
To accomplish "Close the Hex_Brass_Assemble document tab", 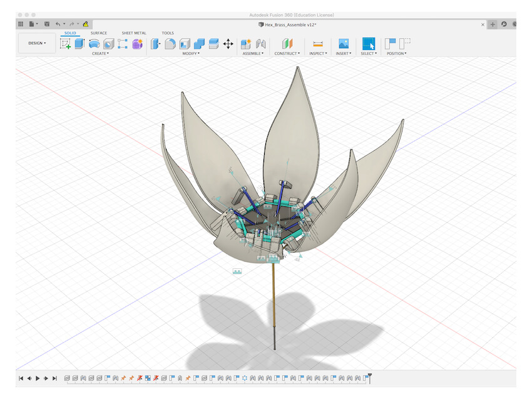I will pyautogui.click(x=482, y=24).
